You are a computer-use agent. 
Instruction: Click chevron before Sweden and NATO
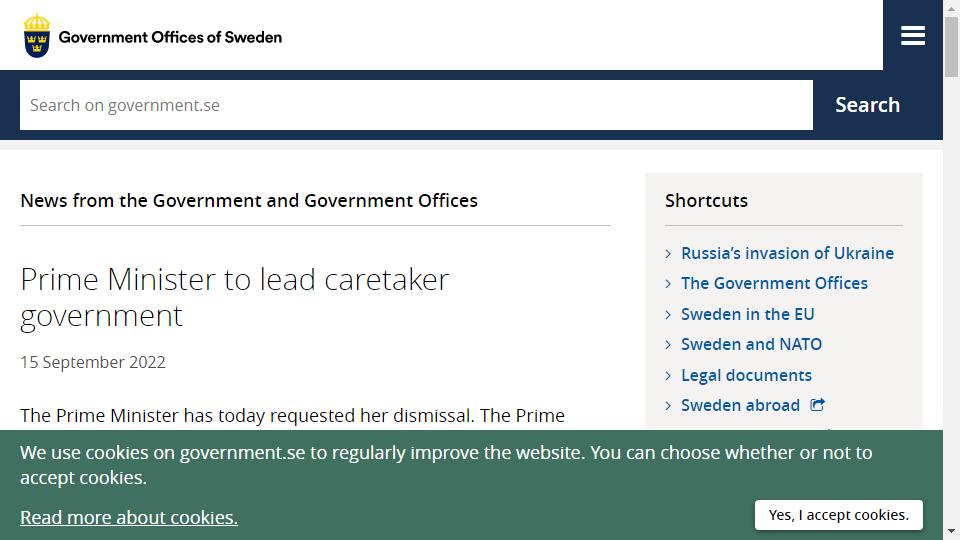(x=669, y=345)
